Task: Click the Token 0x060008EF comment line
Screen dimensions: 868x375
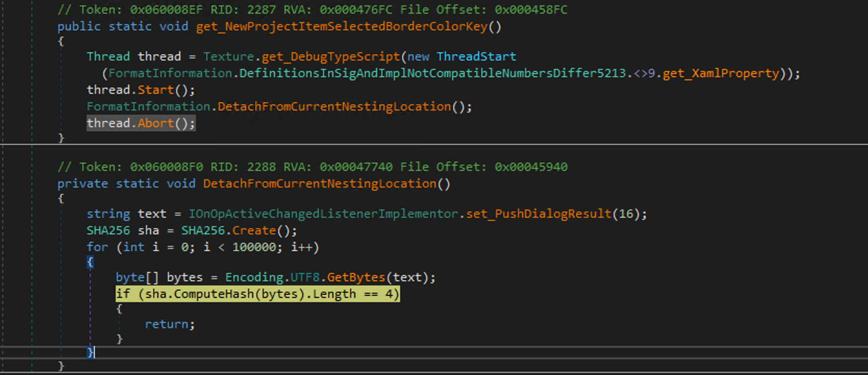Action: pos(313,10)
